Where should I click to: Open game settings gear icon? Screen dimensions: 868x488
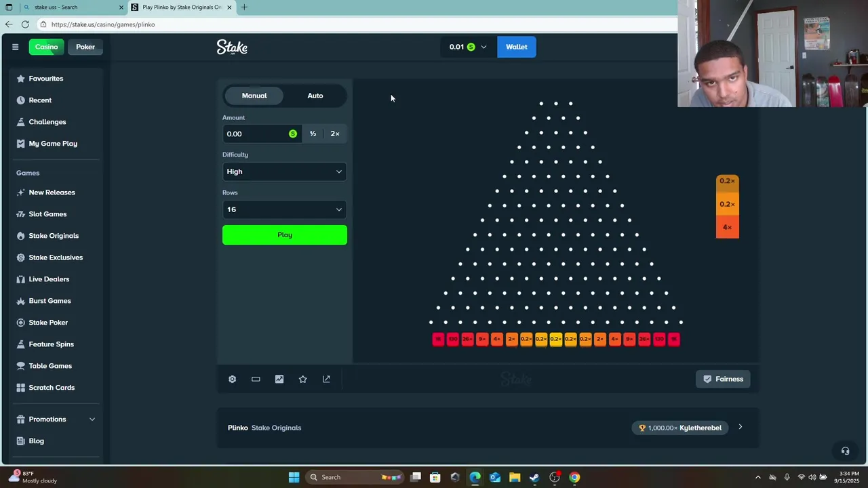coord(232,379)
